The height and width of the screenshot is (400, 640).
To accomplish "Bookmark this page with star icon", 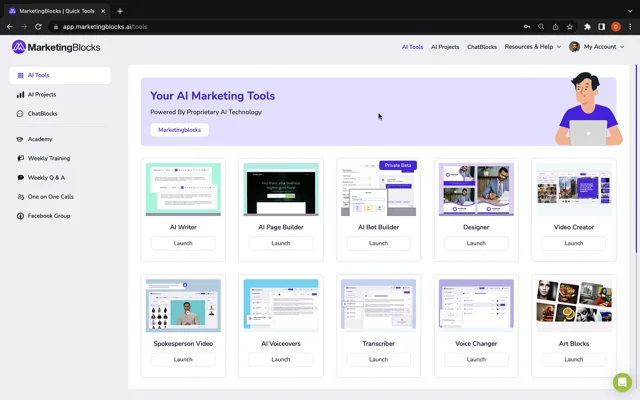I will (570, 27).
